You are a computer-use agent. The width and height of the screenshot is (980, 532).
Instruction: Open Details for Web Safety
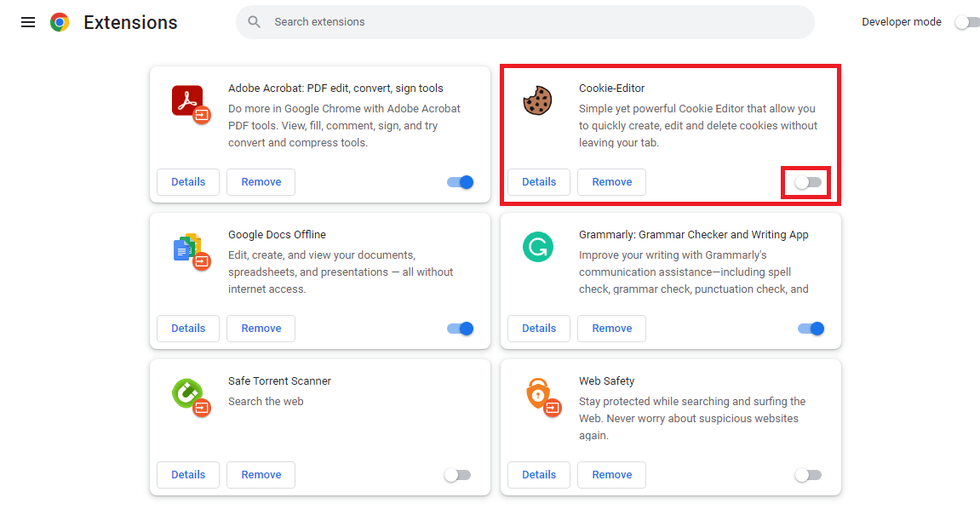[539, 474]
